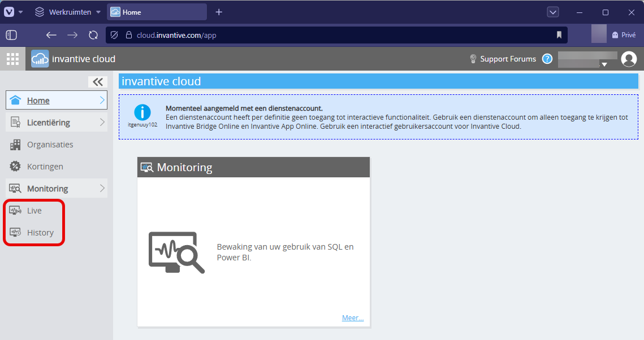644x340 pixels.
Task: Click the Kortingen discount badge icon
Action: (16, 167)
